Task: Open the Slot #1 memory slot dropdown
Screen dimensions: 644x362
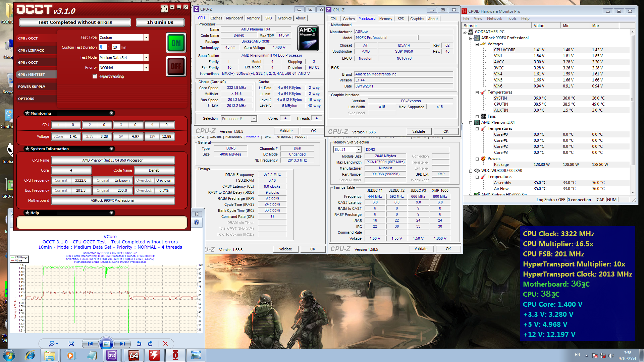Action: [x=359, y=149]
